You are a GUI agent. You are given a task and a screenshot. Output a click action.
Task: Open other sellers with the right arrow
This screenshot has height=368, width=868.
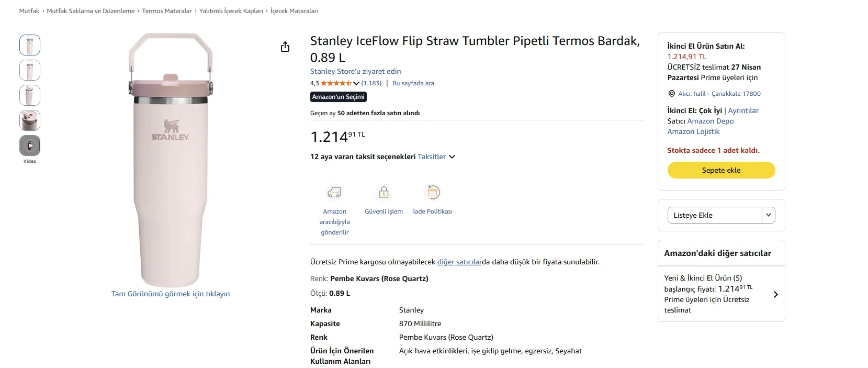[x=775, y=294]
